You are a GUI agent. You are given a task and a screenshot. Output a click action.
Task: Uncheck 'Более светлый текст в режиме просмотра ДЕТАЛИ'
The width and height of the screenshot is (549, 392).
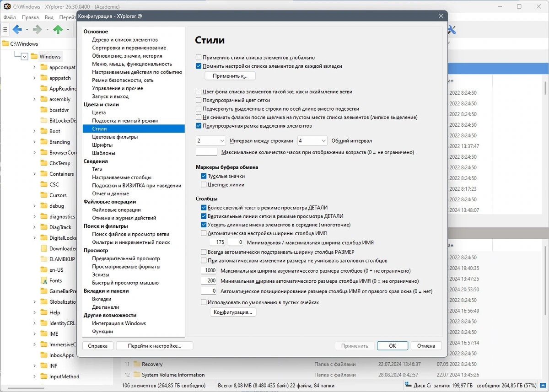pos(204,208)
